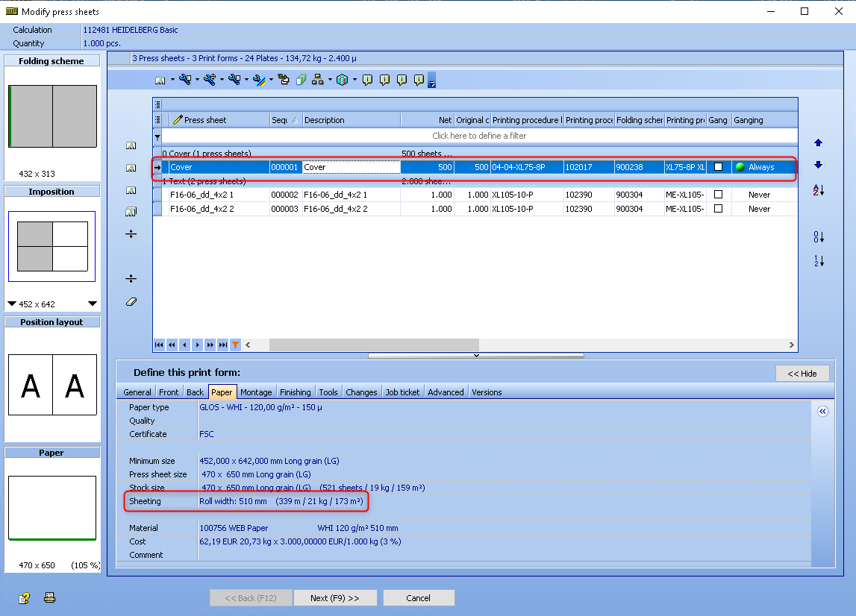Go to last record in grid navigator
The image size is (856, 616).
(222, 345)
